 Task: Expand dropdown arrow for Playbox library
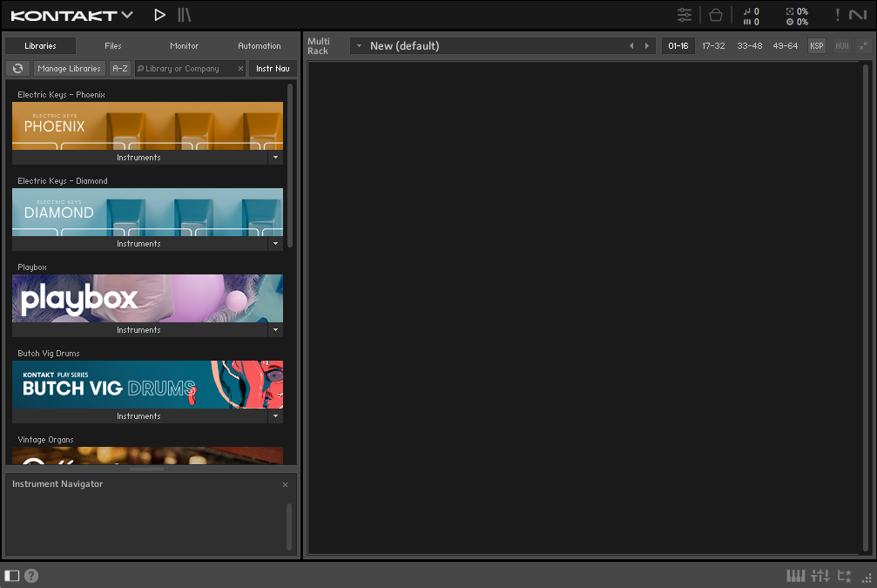coord(276,329)
